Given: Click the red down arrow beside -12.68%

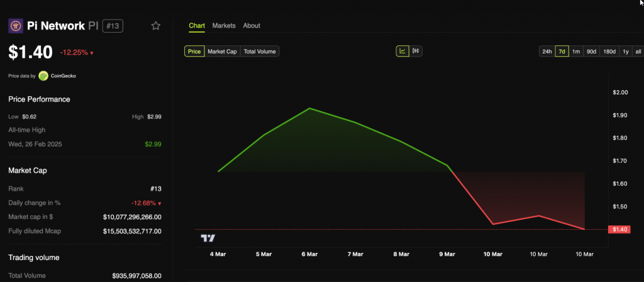Looking at the screenshot, I should pyautogui.click(x=159, y=203).
